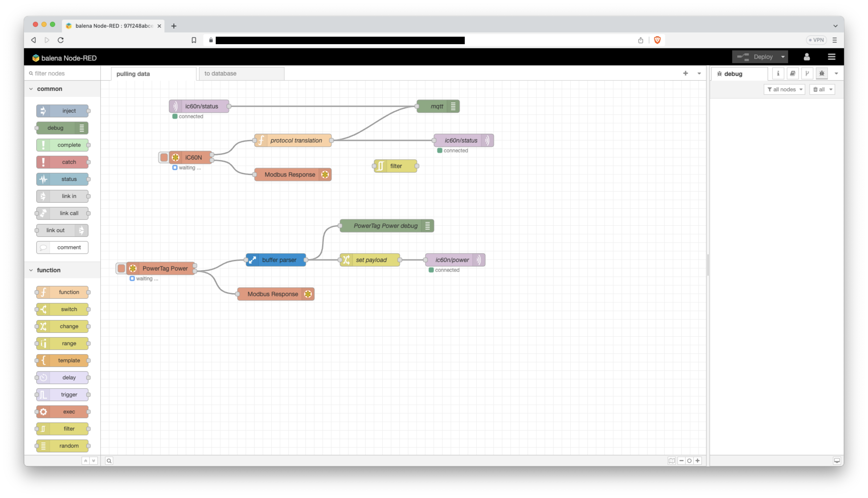Image resolution: width=868 pixels, height=498 pixels.
Task: Toggle the VPN indicator in the browser toolbar
Action: point(817,40)
